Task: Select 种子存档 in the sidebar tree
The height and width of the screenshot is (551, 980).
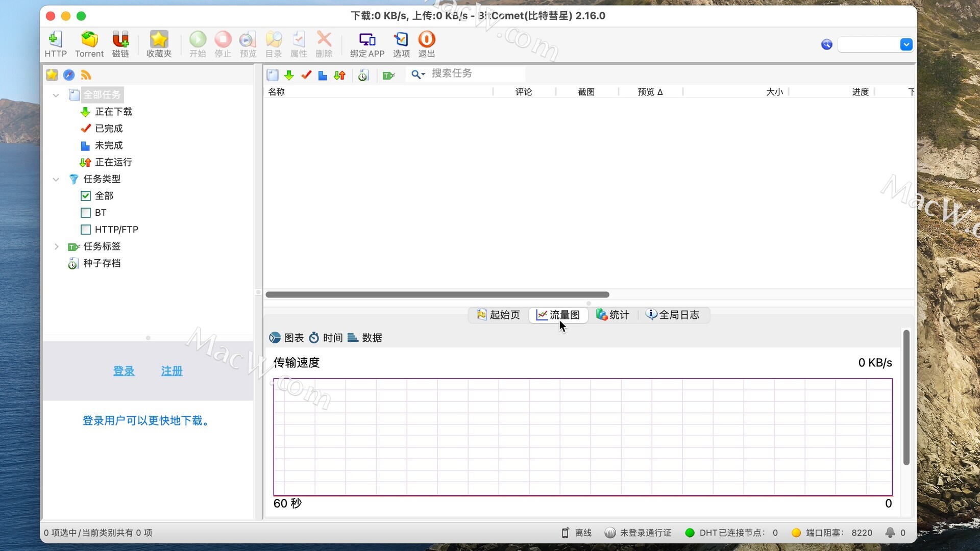Action: tap(94, 263)
